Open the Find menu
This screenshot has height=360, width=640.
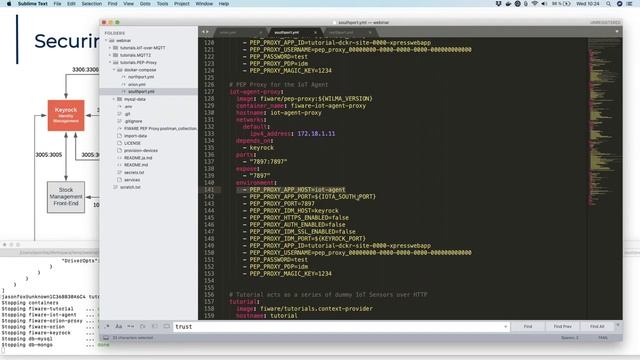[113, 4]
